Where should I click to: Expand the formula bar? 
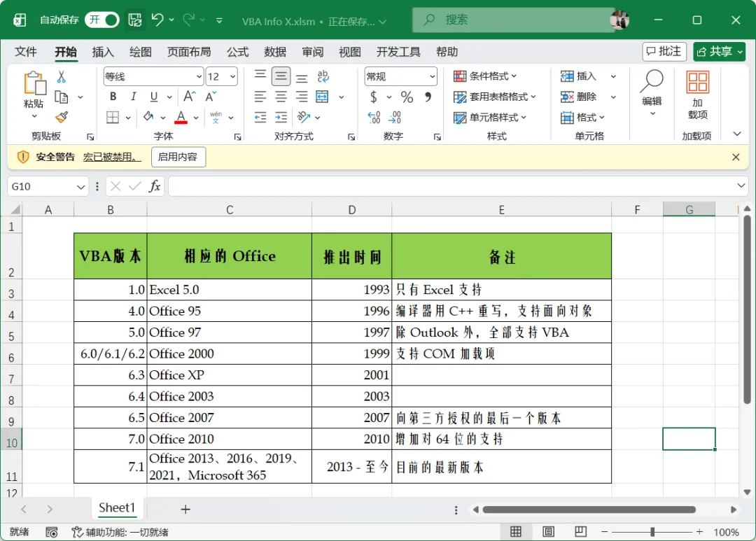click(x=741, y=185)
